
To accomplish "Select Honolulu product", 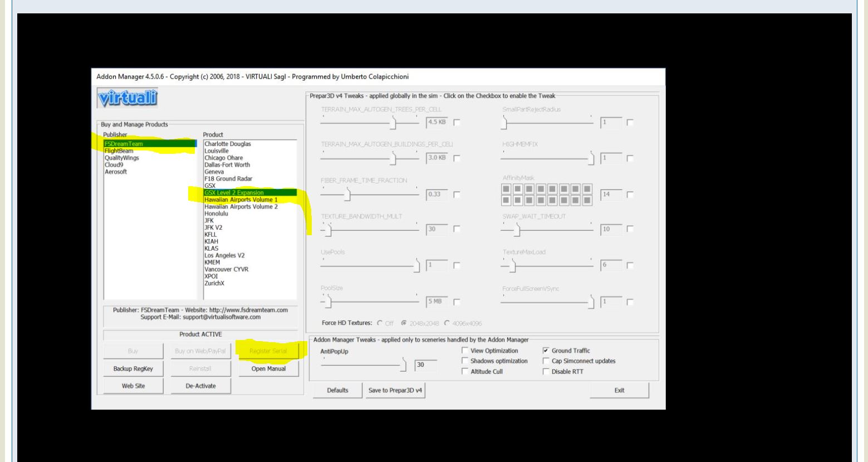I will (250, 213).
